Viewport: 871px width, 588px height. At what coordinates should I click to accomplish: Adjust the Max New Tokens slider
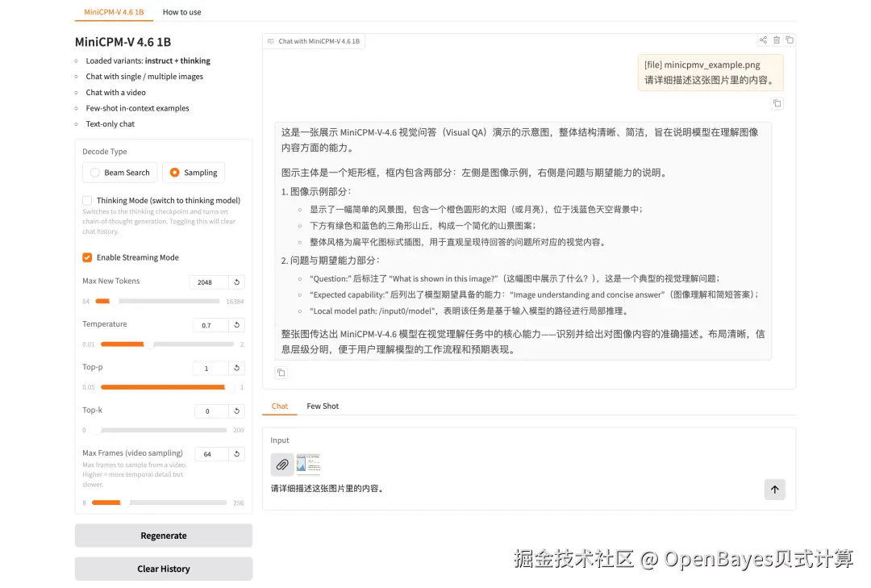coord(158,301)
